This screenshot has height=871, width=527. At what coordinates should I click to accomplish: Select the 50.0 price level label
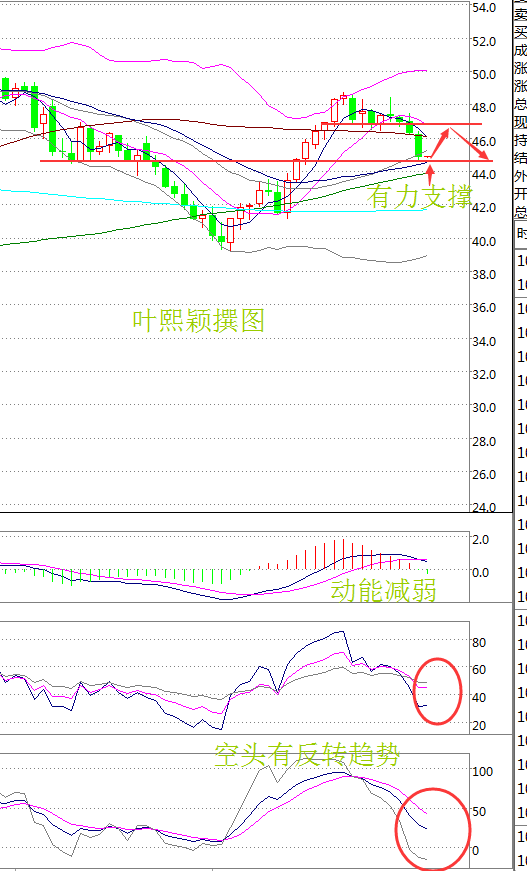(484, 74)
